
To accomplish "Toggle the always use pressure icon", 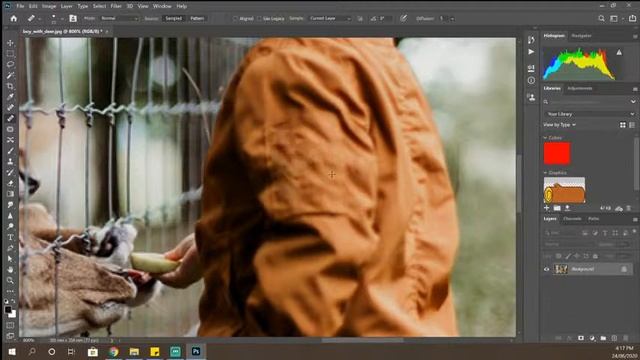I will [x=403, y=18].
